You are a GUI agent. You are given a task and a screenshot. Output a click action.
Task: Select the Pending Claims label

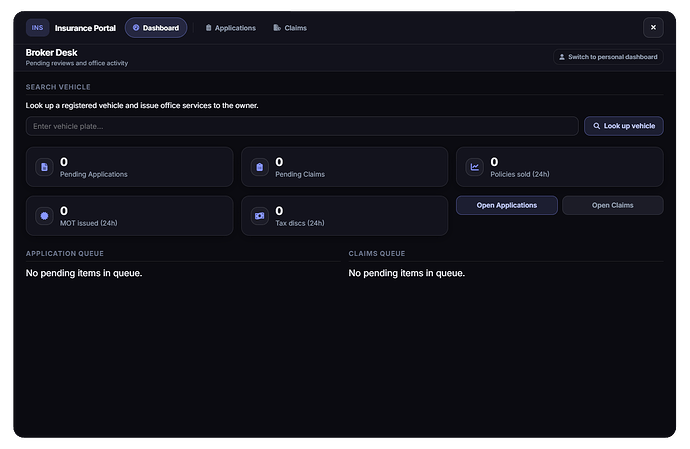[x=300, y=174]
